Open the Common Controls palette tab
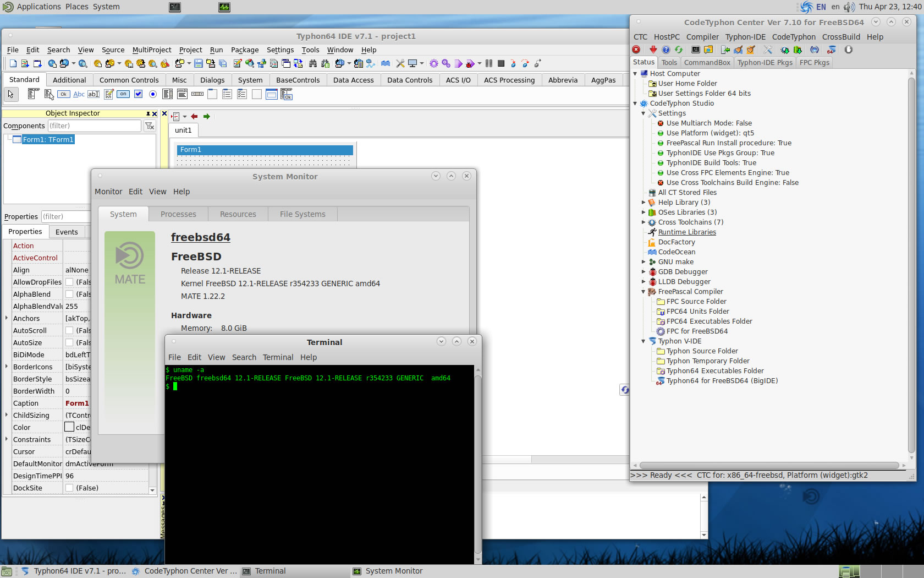Screen dimensions: 924x578 click(x=129, y=80)
